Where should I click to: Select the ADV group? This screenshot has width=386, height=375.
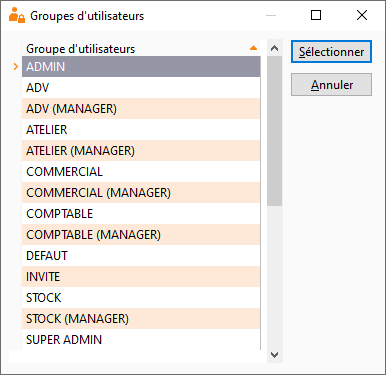[141, 88]
